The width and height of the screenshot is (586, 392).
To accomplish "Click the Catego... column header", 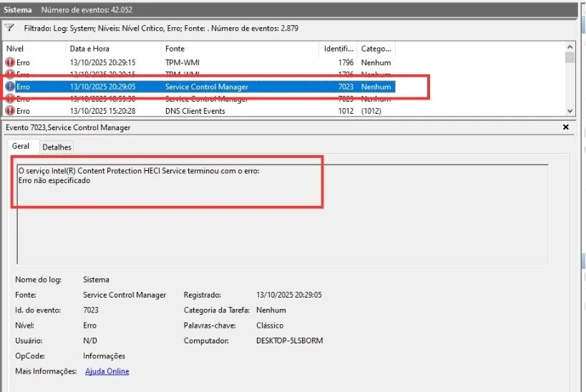I will click(x=376, y=49).
